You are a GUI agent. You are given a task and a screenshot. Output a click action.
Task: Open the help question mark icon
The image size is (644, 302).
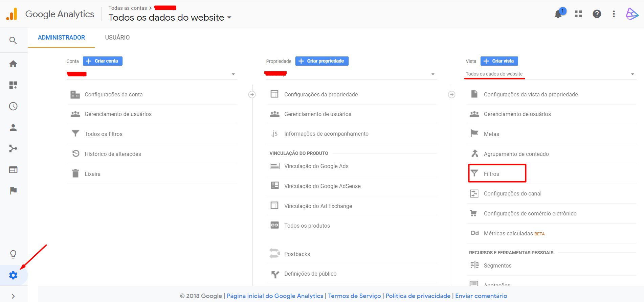(x=597, y=14)
